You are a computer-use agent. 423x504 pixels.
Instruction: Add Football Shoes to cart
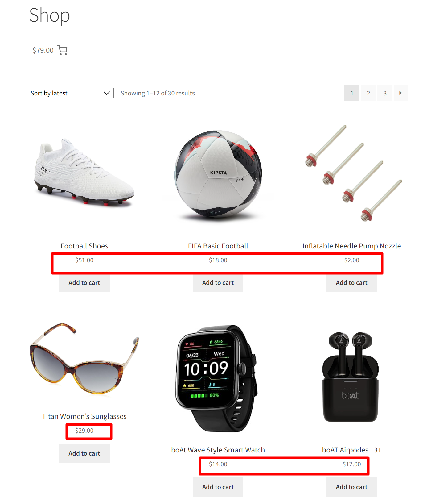pyautogui.click(x=84, y=283)
